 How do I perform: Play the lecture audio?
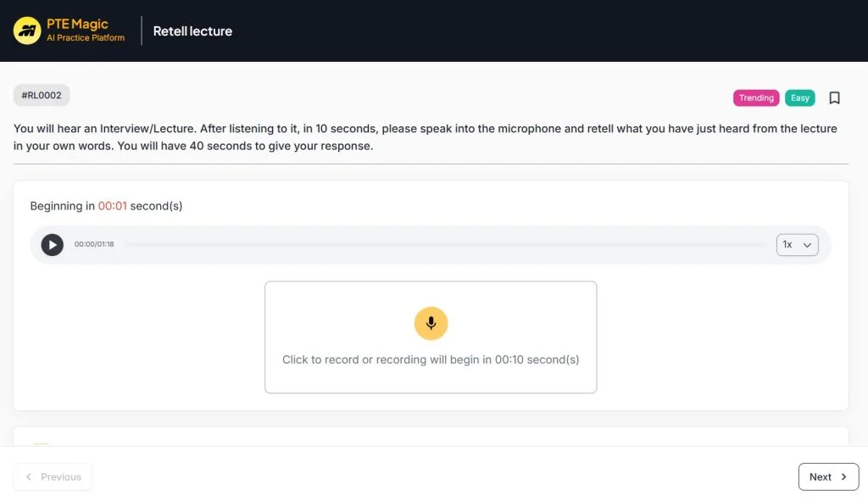(x=53, y=245)
